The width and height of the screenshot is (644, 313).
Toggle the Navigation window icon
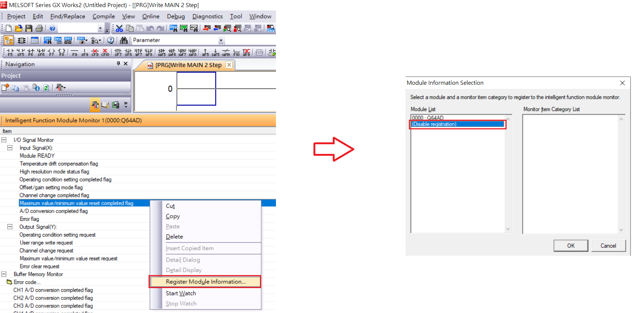(x=9, y=40)
